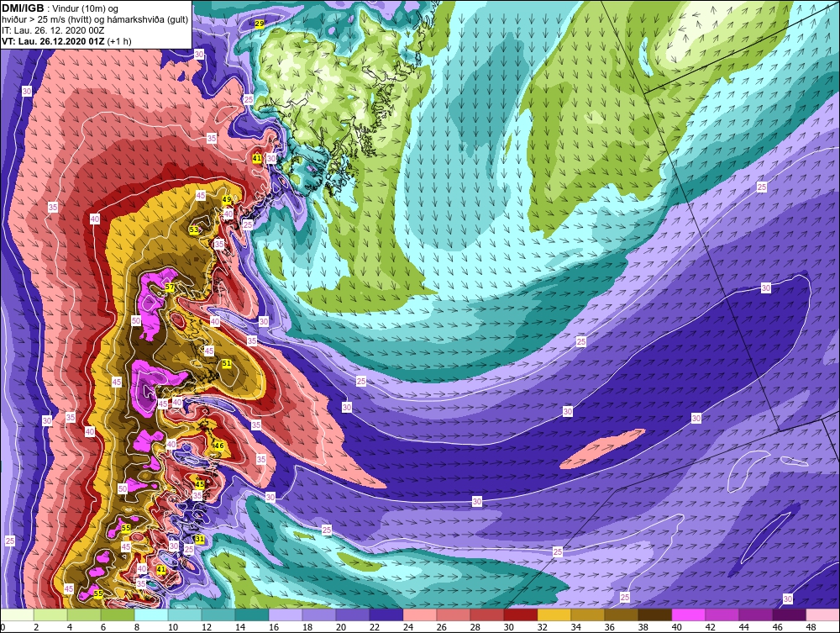This screenshot has height=633, width=840.
Task: Select the 'IT: Lau. 26. 12. 2020 00Z' text
Action: click(53, 30)
